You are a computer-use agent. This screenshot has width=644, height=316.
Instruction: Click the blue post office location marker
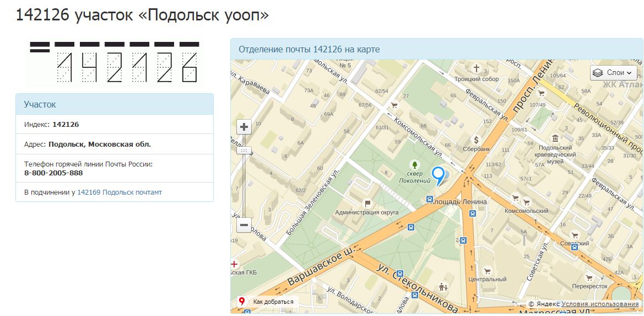click(x=438, y=175)
